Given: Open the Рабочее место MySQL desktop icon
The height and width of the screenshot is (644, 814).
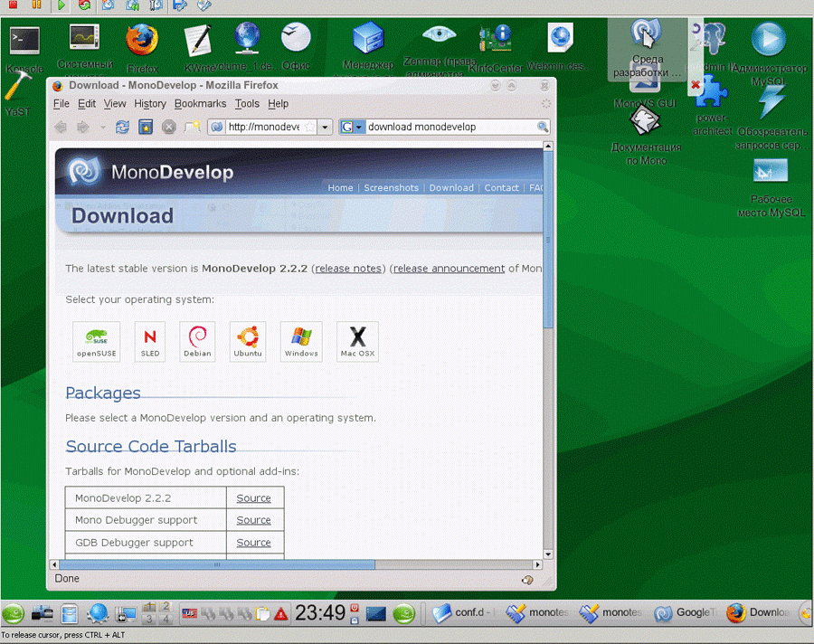Looking at the screenshot, I should [x=771, y=171].
